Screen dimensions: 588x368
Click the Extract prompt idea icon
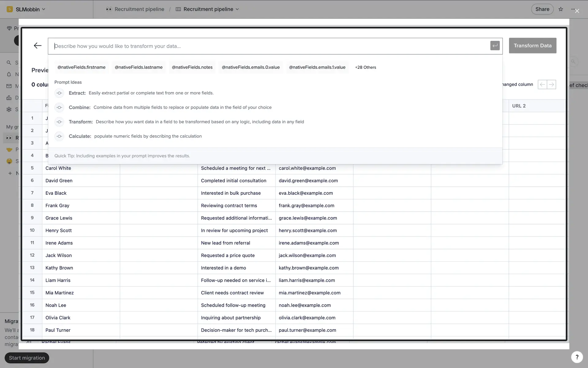click(x=59, y=93)
